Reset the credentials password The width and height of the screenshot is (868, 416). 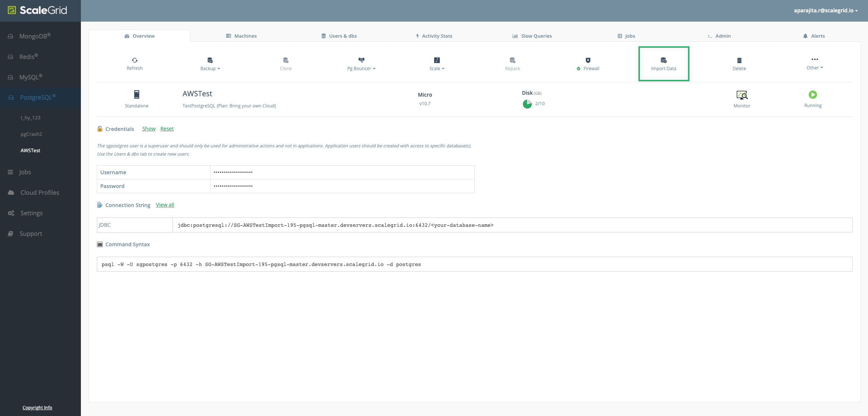167,128
